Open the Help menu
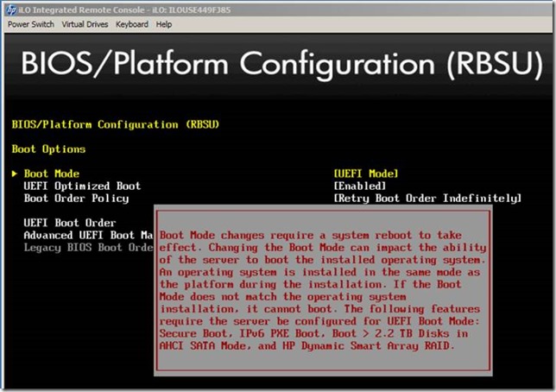 pos(164,24)
